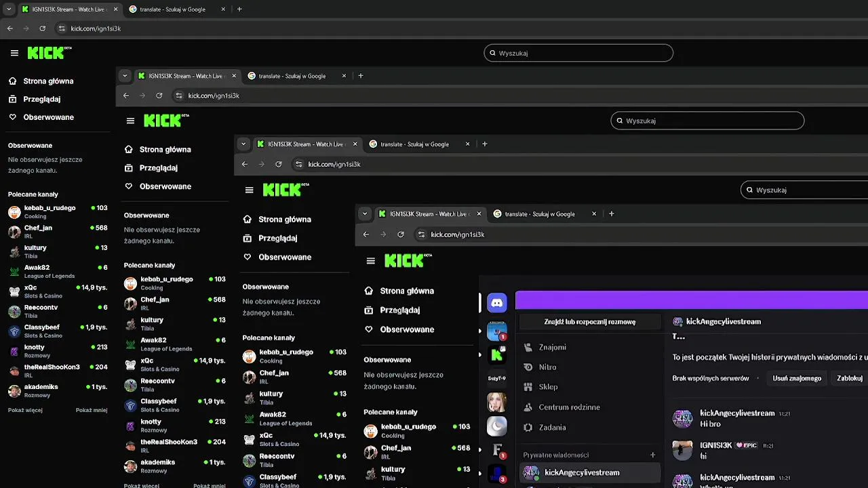Open the blonde avatar server in Discord
868x488 pixels.
pos(497,402)
